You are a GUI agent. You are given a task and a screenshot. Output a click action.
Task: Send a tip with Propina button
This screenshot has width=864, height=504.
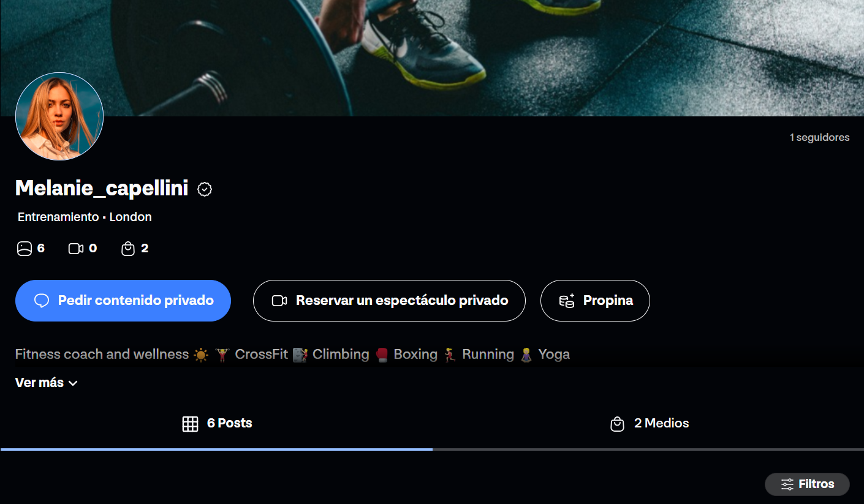point(595,301)
